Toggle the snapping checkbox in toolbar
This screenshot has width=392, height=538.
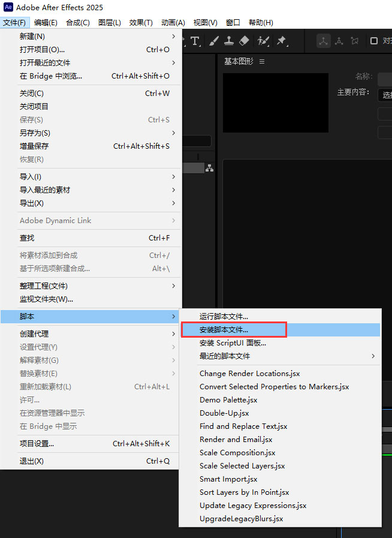pos(374,41)
